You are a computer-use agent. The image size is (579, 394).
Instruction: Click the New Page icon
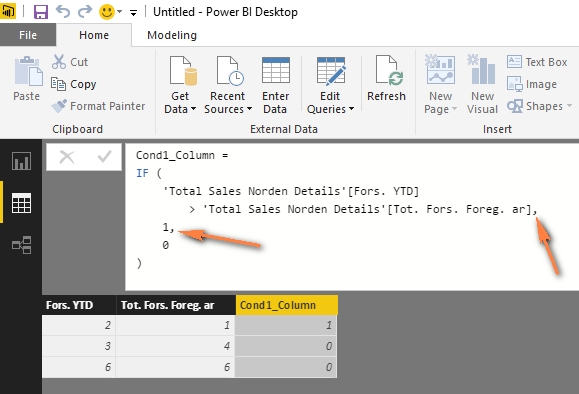click(440, 69)
